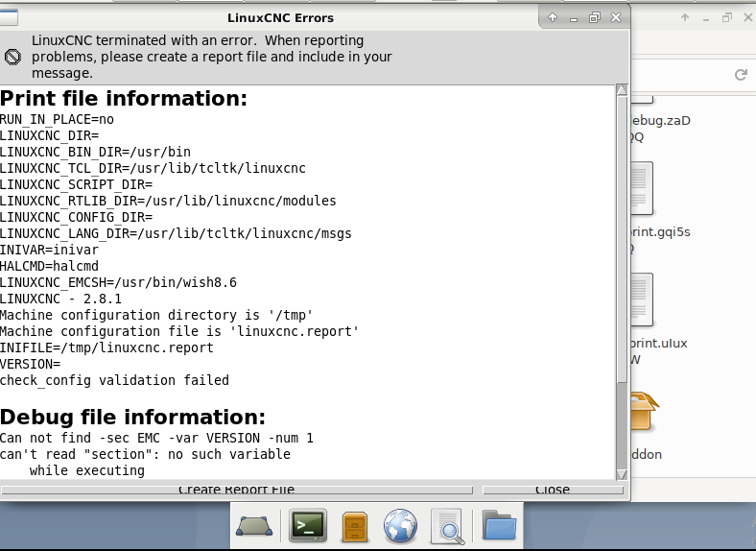Minimize the background file manager window
The height and width of the screenshot is (551, 756).
coord(706,19)
